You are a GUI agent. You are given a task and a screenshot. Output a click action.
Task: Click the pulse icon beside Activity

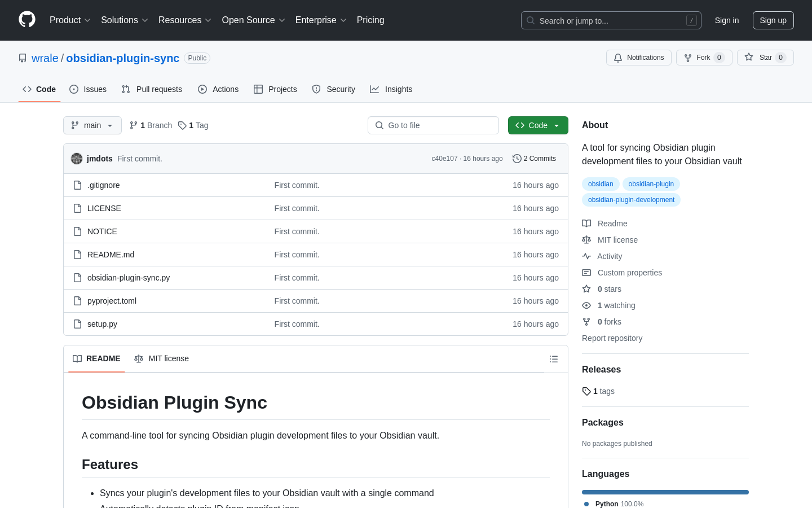(586, 256)
